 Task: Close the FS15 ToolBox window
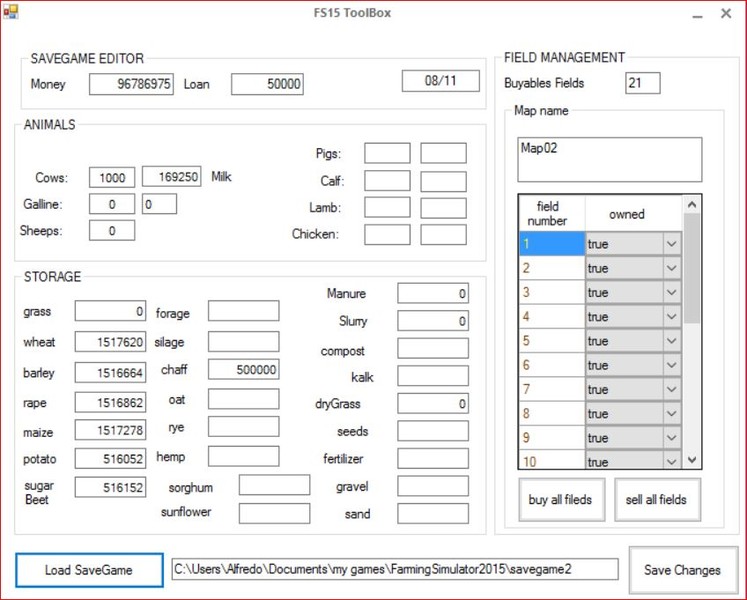pos(726,14)
